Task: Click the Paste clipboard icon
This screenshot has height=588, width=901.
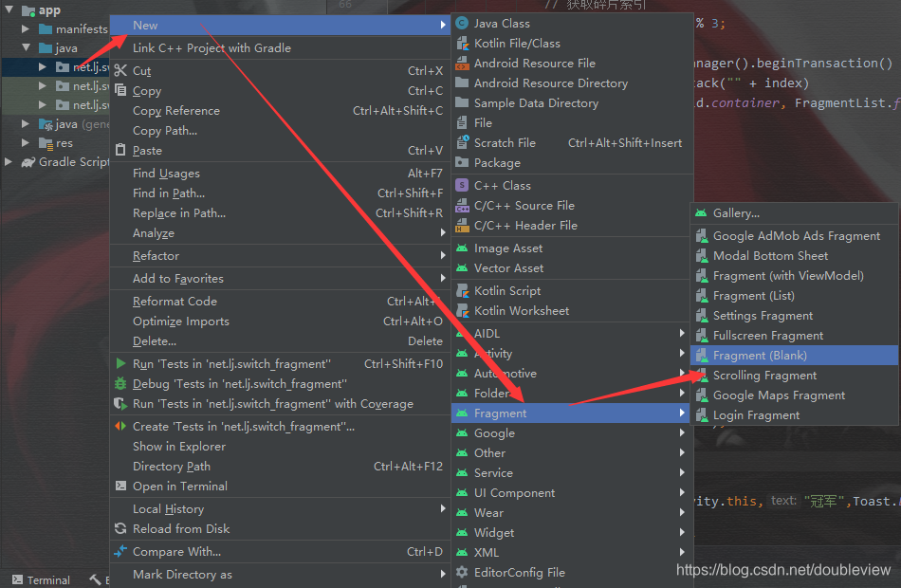Action: pyautogui.click(x=120, y=150)
